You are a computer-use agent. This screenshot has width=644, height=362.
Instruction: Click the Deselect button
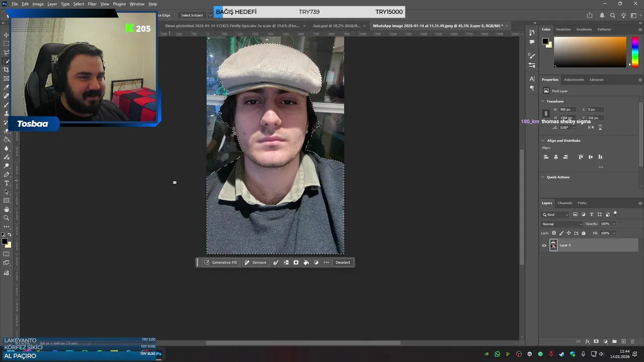(343, 262)
